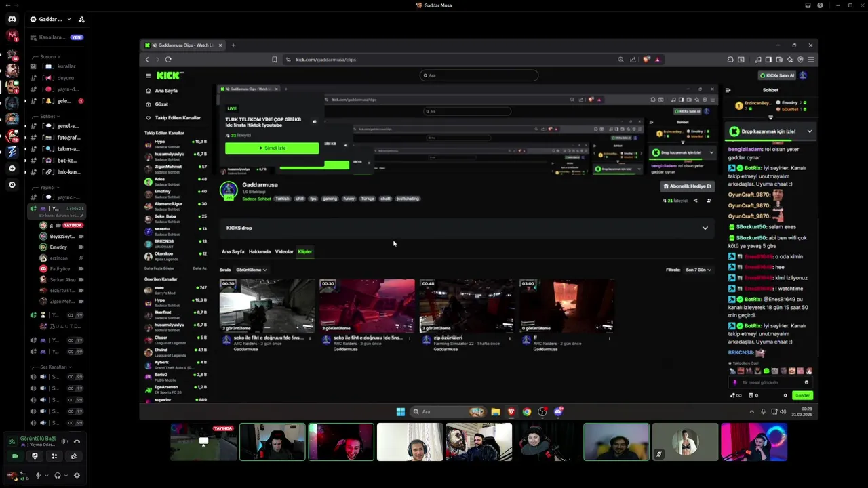This screenshot has width=868, height=488.
Task: Open File Explorer from the taskbar
Action: 496,411
